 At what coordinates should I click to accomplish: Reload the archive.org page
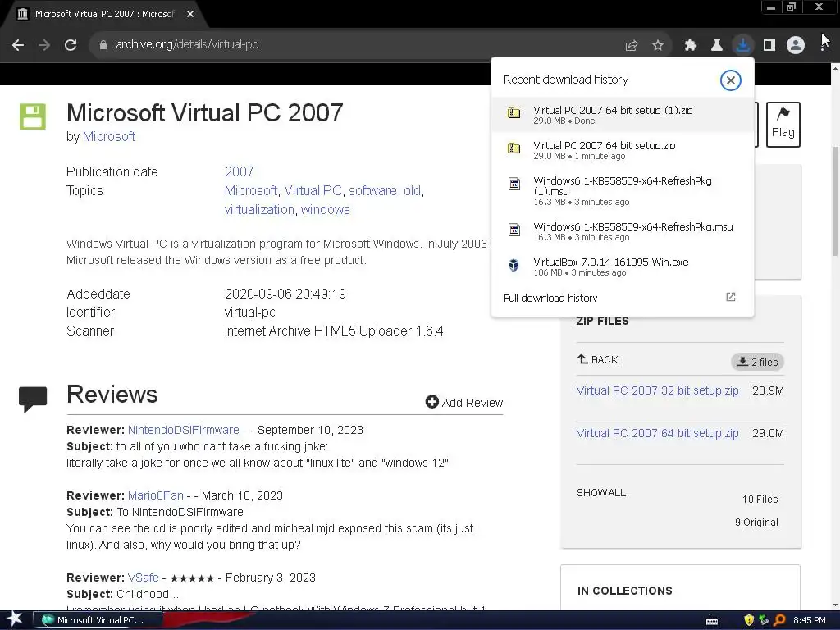(71, 45)
